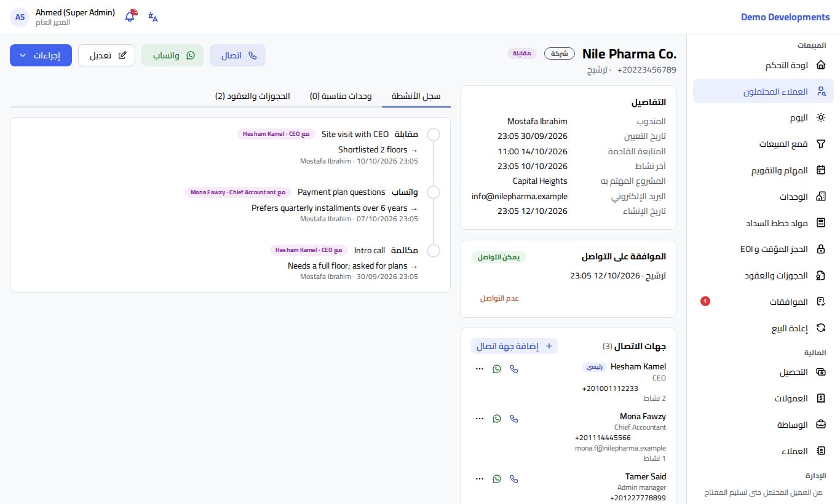This screenshot has width=840, height=504.
Task: Call Mona Fawzy via phone icon
Action: pyautogui.click(x=514, y=419)
